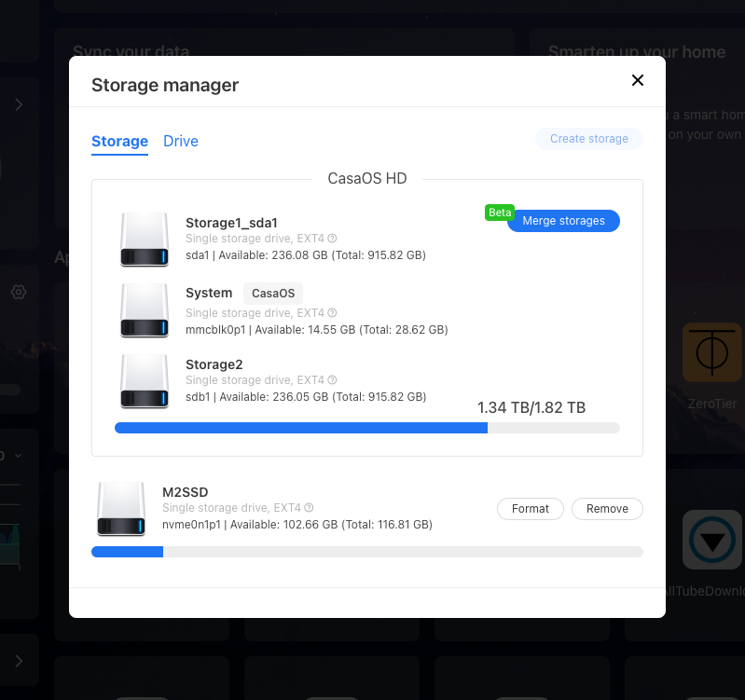Click the CasaOS HD usage progress bar

click(367, 428)
